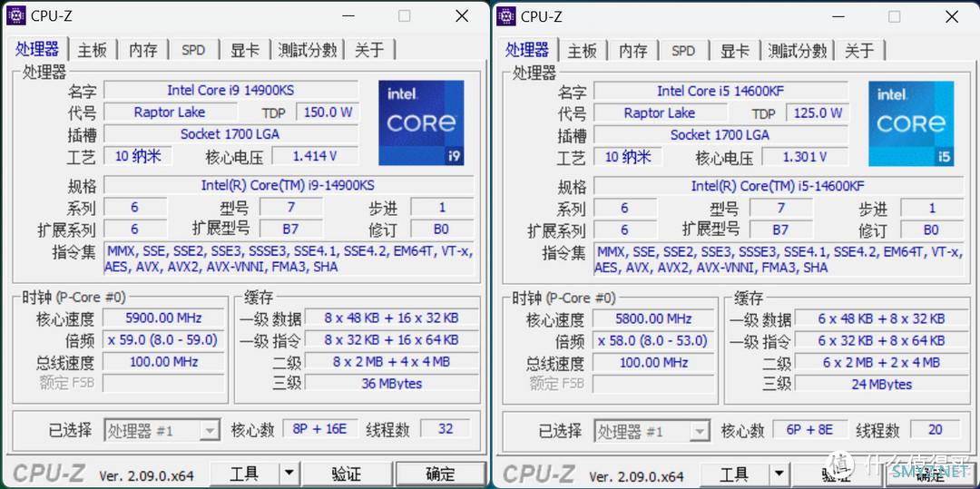Select 显卡 tab in the 14600KF window
The height and width of the screenshot is (489, 980).
735,50
